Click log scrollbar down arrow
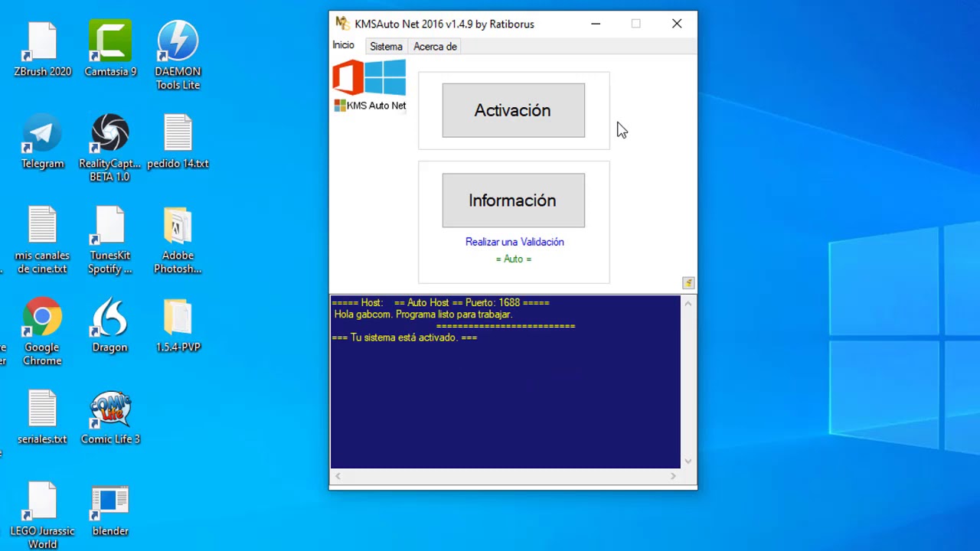This screenshot has width=980, height=551. [x=688, y=461]
